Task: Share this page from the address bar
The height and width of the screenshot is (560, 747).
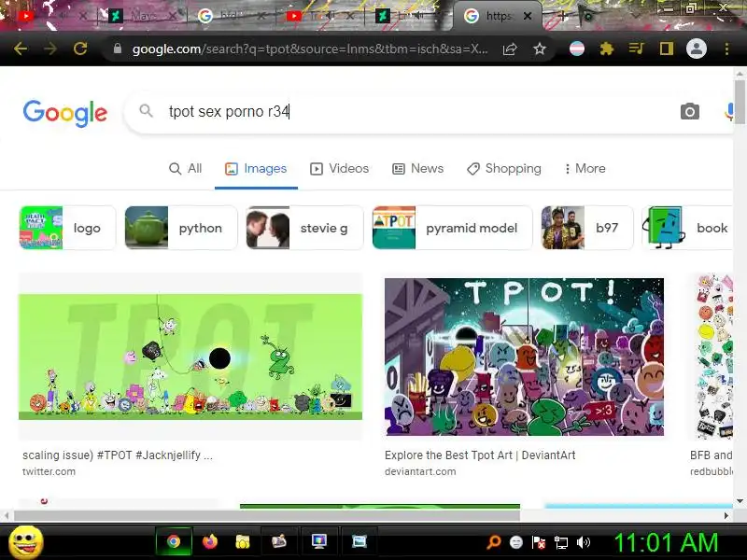Action: coord(510,49)
